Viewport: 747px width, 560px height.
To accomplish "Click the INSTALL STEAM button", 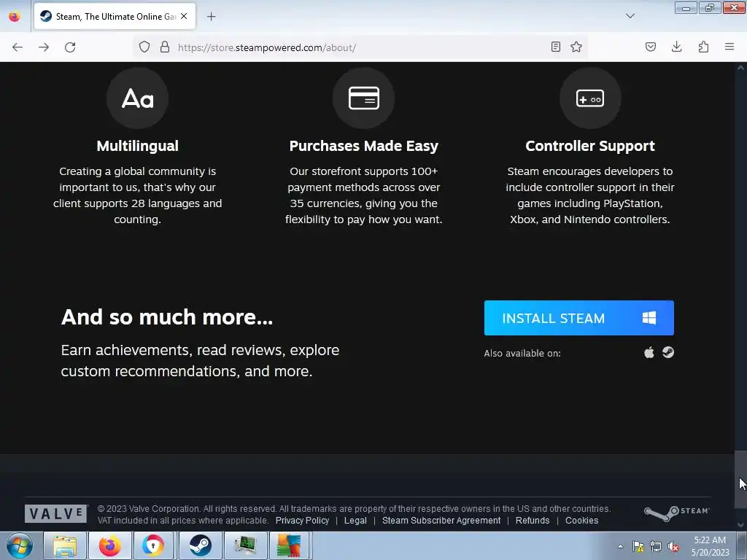I will pyautogui.click(x=578, y=318).
